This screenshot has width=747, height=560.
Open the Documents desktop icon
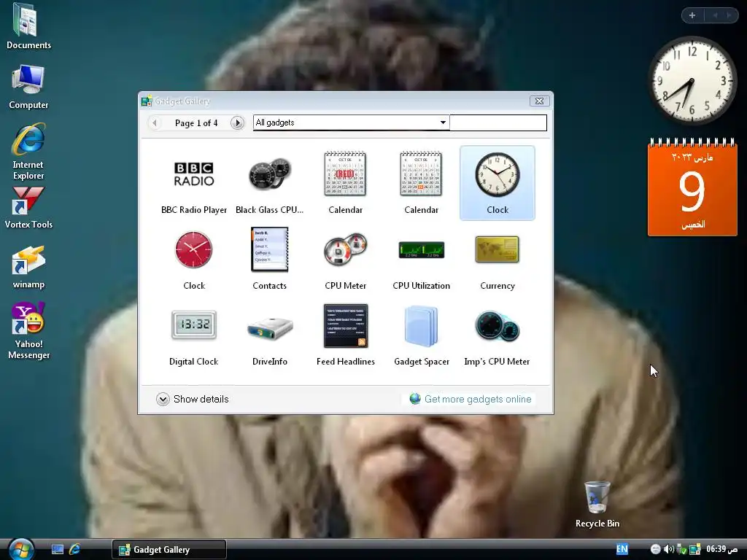[28, 27]
